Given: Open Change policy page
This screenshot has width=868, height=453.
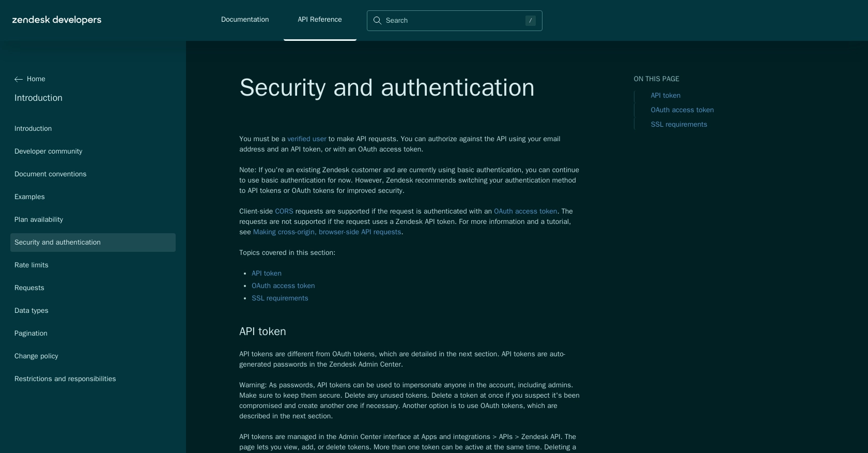Looking at the screenshot, I should pyautogui.click(x=36, y=356).
